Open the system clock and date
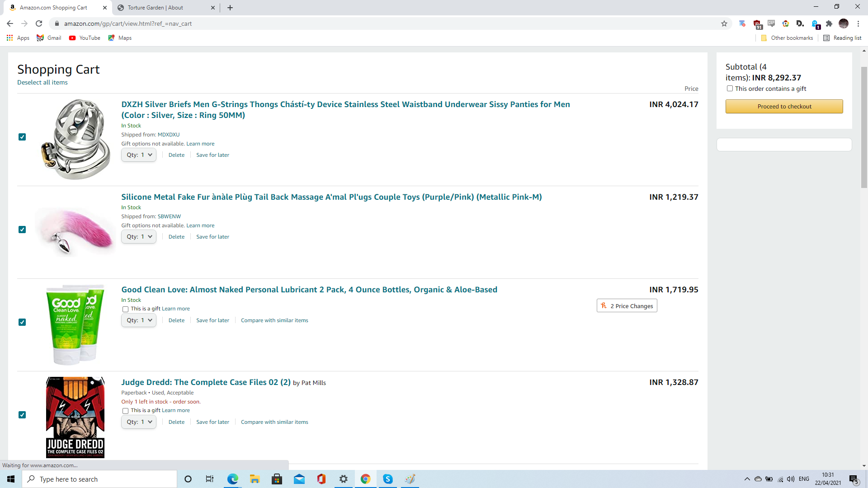Image resolution: width=868 pixels, height=488 pixels. point(828,479)
